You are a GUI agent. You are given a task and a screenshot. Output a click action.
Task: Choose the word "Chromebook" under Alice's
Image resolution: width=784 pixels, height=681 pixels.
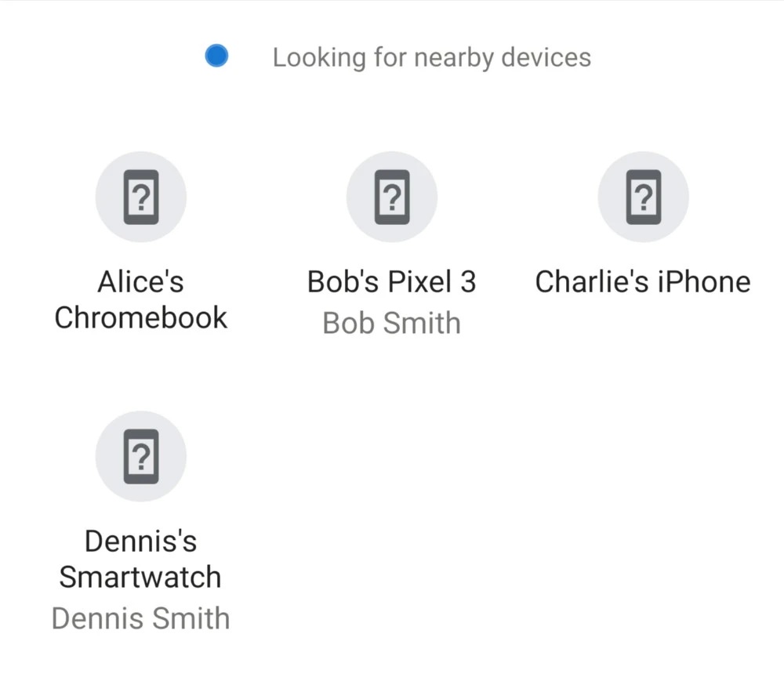pos(141,317)
